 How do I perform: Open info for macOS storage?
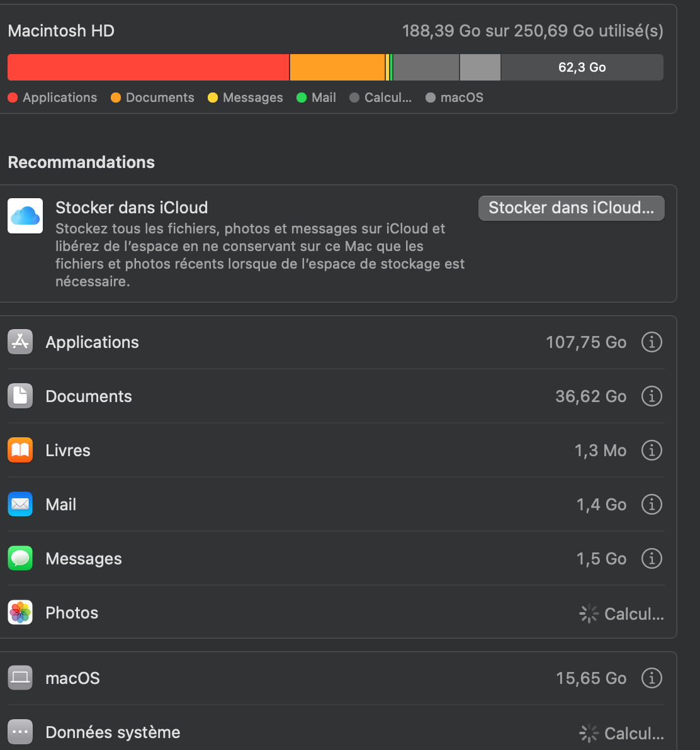click(x=652, y=678)
